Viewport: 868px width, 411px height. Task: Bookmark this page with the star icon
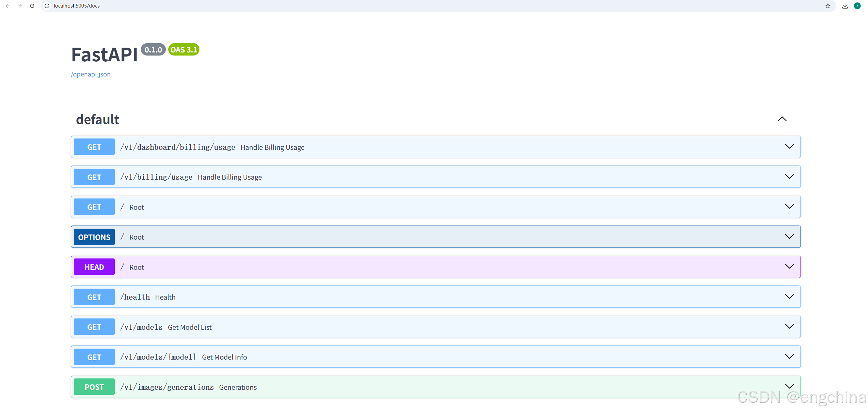pos(828,6)
